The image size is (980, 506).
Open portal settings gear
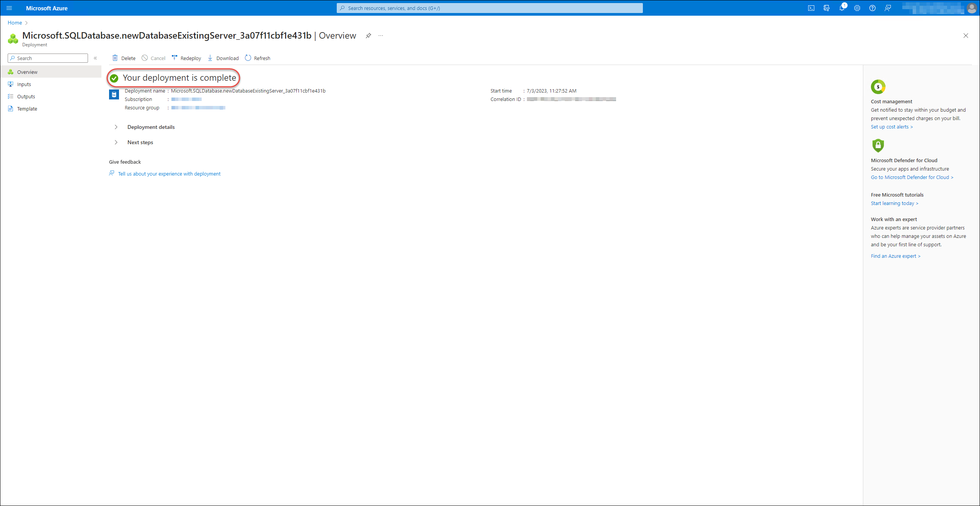pos(857,8)
